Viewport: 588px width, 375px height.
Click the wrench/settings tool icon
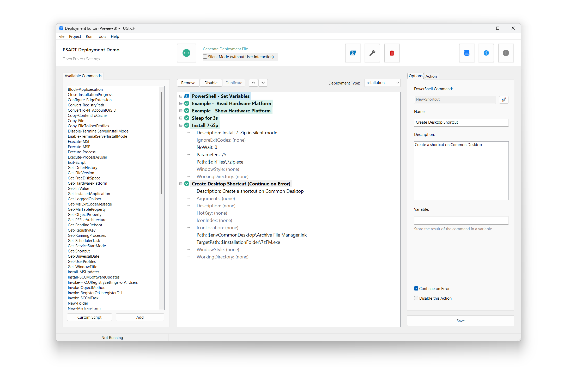pos(372,53)
